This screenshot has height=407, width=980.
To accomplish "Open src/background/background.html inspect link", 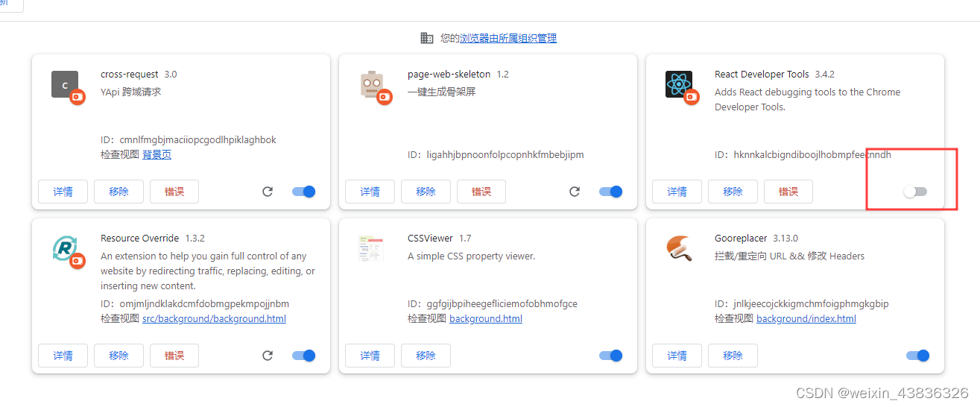I will [214, 318].
